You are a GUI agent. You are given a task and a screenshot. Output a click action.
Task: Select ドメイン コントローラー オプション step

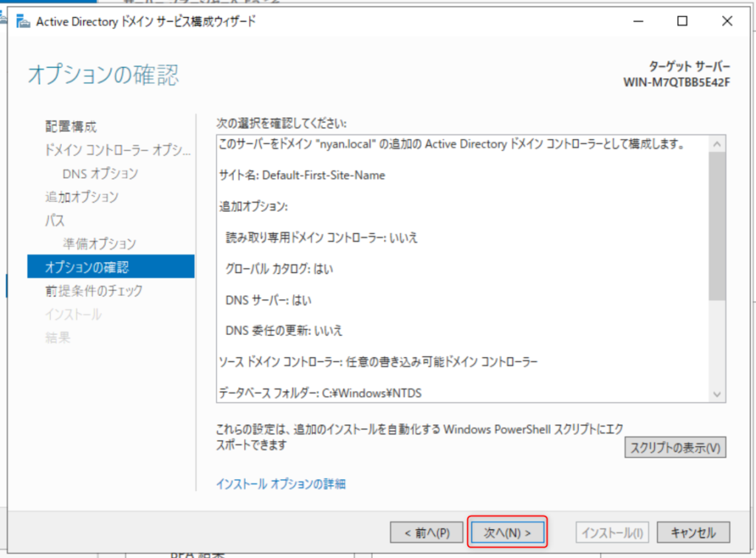118,151
